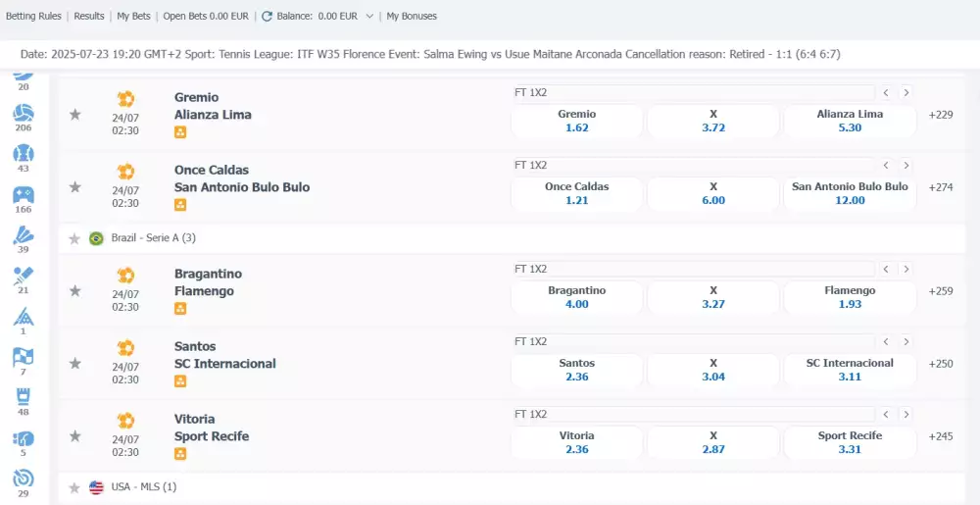Go to My Bets
The image size is (980, 505).
[134, 17]
